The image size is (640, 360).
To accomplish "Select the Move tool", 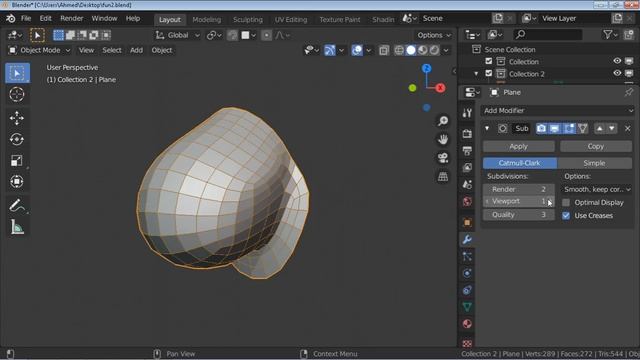I will coord(17,118).
